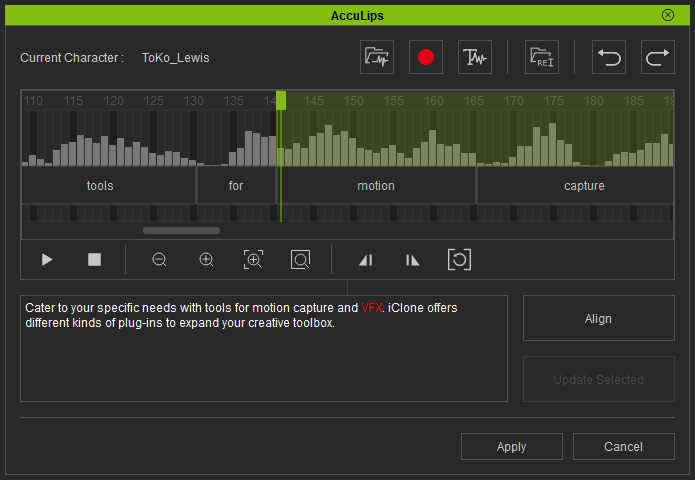
Task: Play the audio clip
Action: (47, 260)
